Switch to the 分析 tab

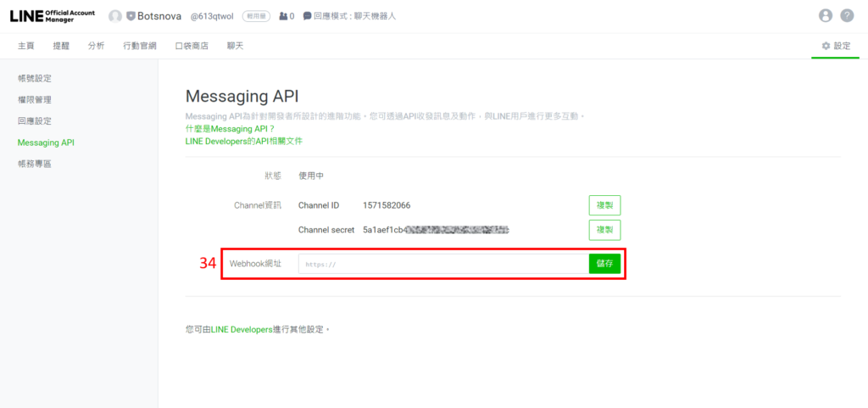(x=96, y=46)
